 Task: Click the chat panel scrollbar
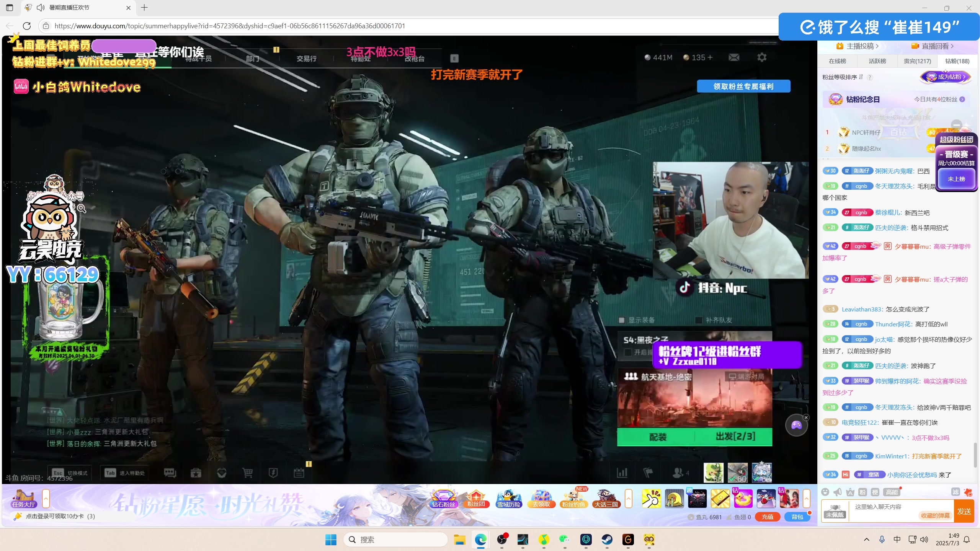[975, 455]
